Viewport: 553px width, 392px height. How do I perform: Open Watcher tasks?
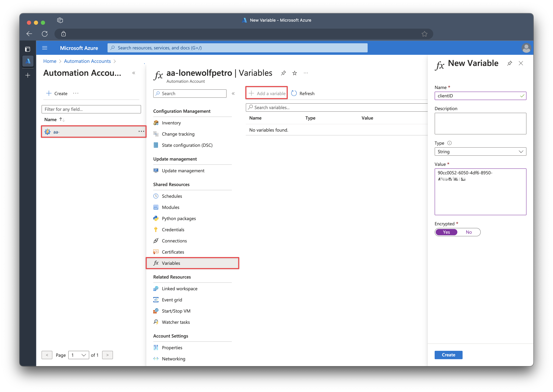pyautogui.click(x=176, y=322)
